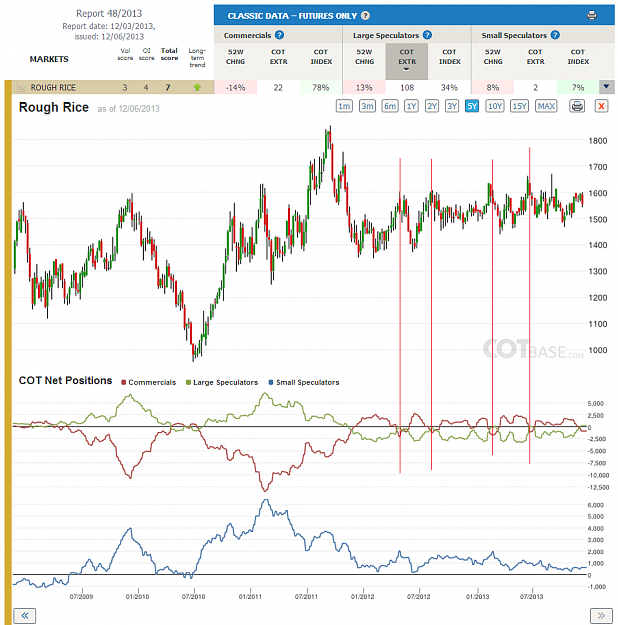Click the Commercials help question mark icon
This screenshot has height=625, width=618.
pyautogui.click(x=279, y=35)
